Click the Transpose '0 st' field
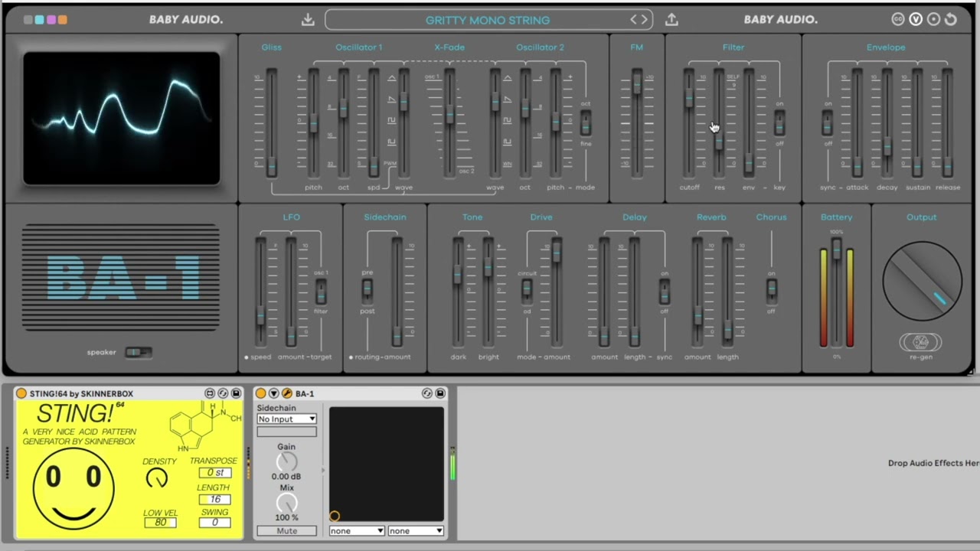980x551 pixels. pyautogui.click(x=215, y=472)
